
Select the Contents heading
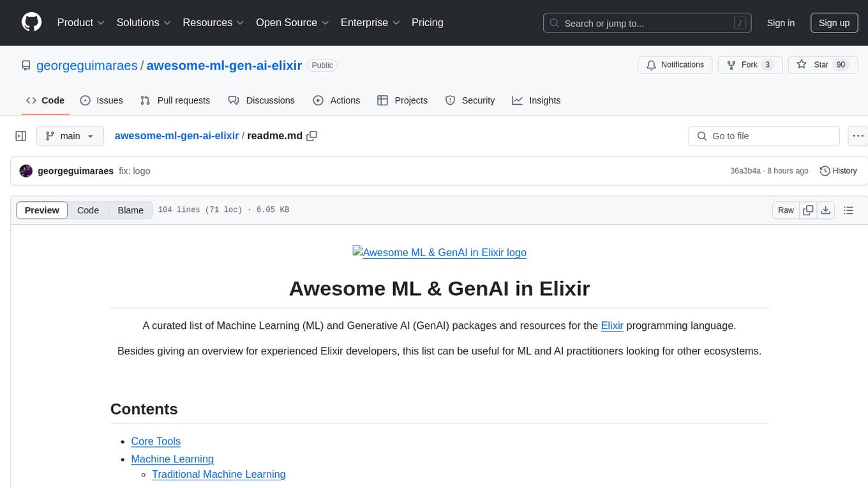click(x=144, y=409)
